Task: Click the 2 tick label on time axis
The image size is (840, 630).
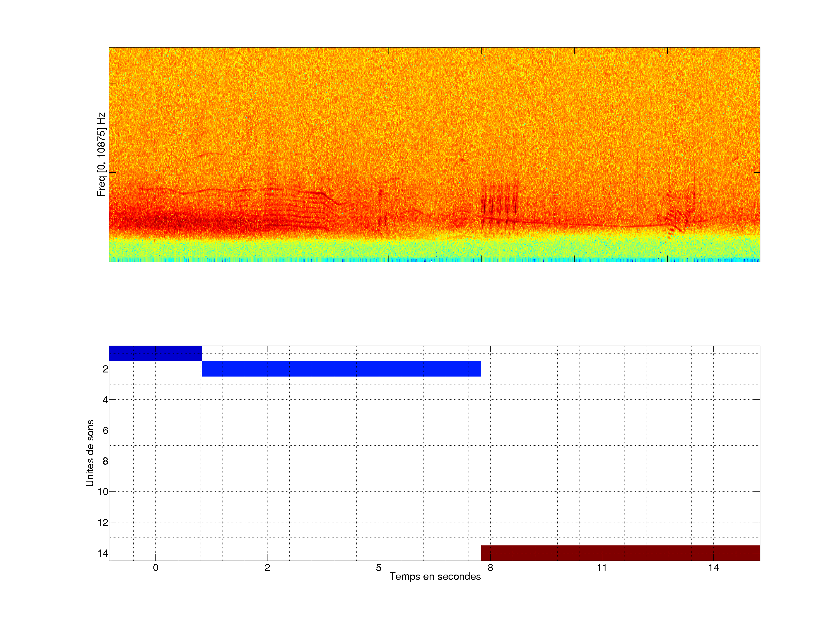Action: pyautogui.click(x=267, y=568)
